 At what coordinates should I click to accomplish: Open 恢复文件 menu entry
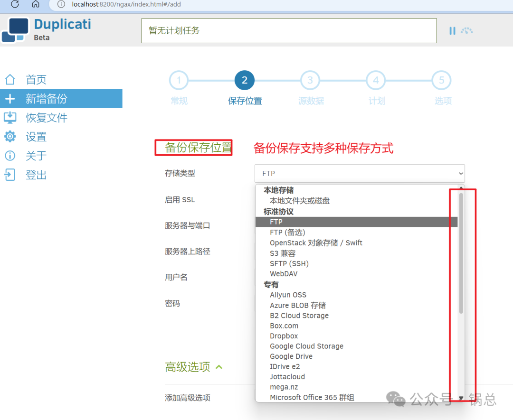pyautogui.click(x=47, y=118)
